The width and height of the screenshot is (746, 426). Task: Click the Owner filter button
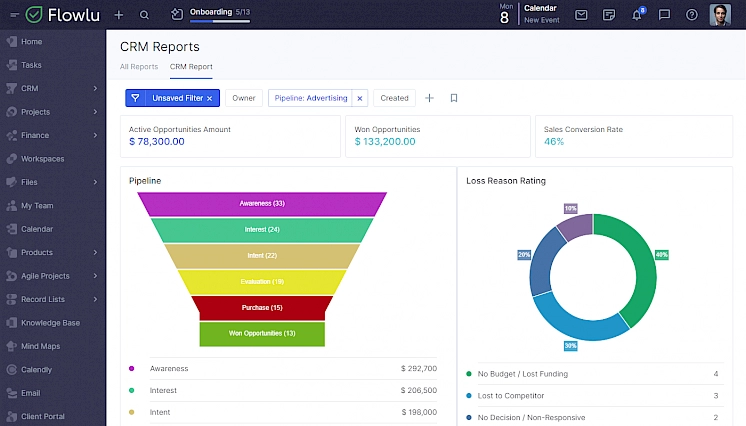tap(244, 98)
